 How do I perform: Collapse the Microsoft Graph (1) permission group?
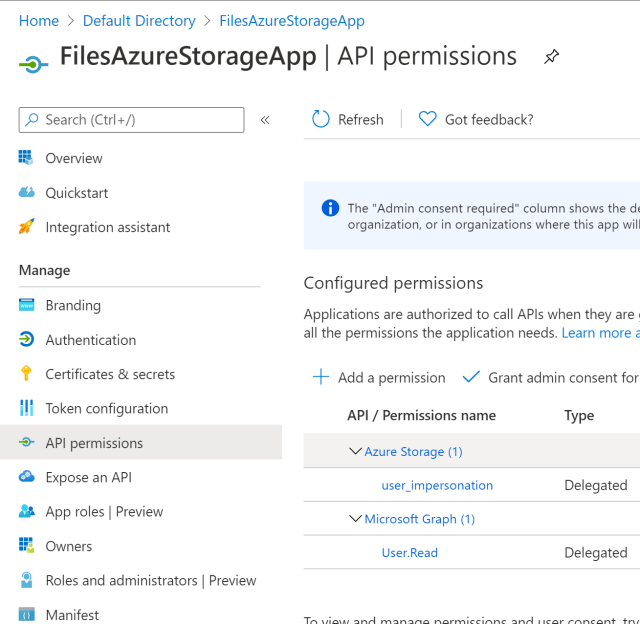[355, 518]
